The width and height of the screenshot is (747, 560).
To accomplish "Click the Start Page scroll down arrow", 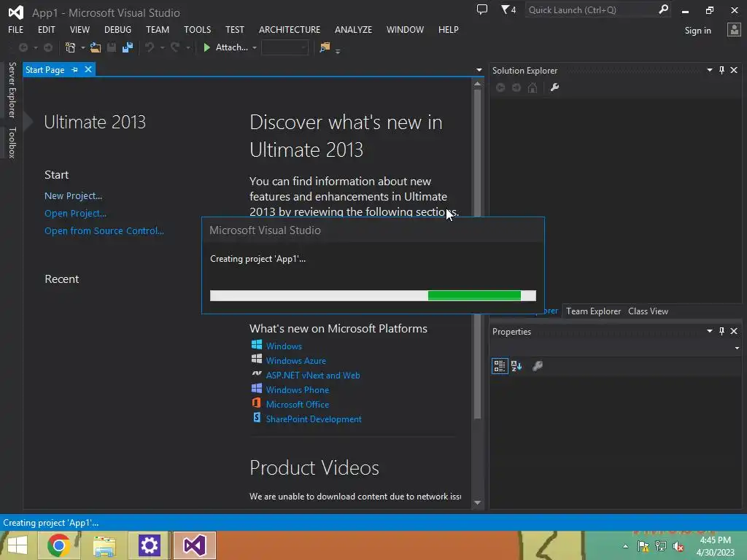I will click(x=477, y=503).
